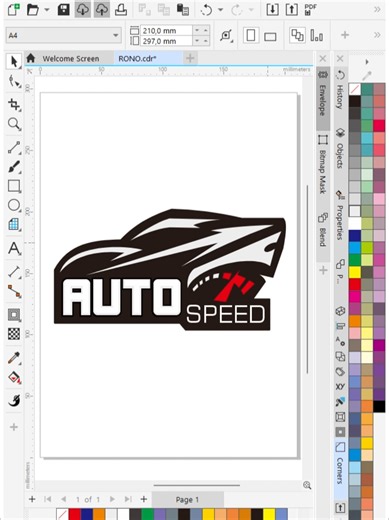
Task: Increase the page width with stepper arrow
Action: [x=206, y=31]
